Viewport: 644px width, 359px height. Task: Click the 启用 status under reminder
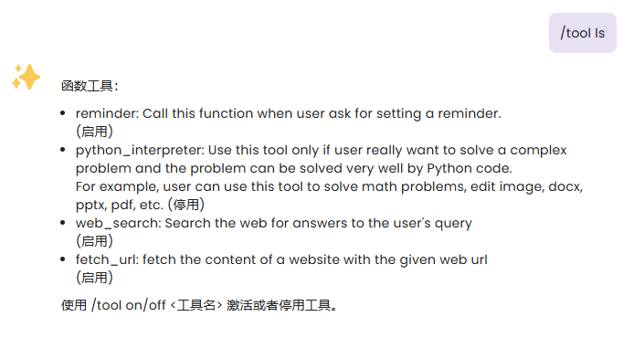click(x=94, y=132)
